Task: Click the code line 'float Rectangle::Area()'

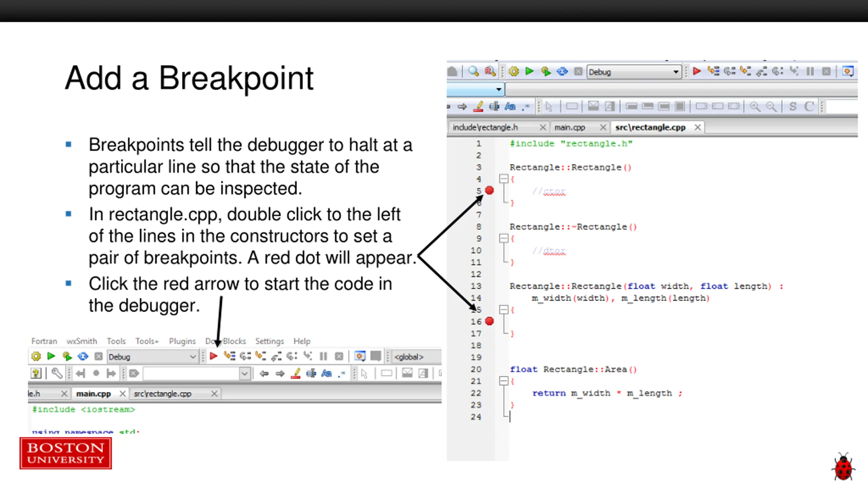Action: click(x=573, y=369)
